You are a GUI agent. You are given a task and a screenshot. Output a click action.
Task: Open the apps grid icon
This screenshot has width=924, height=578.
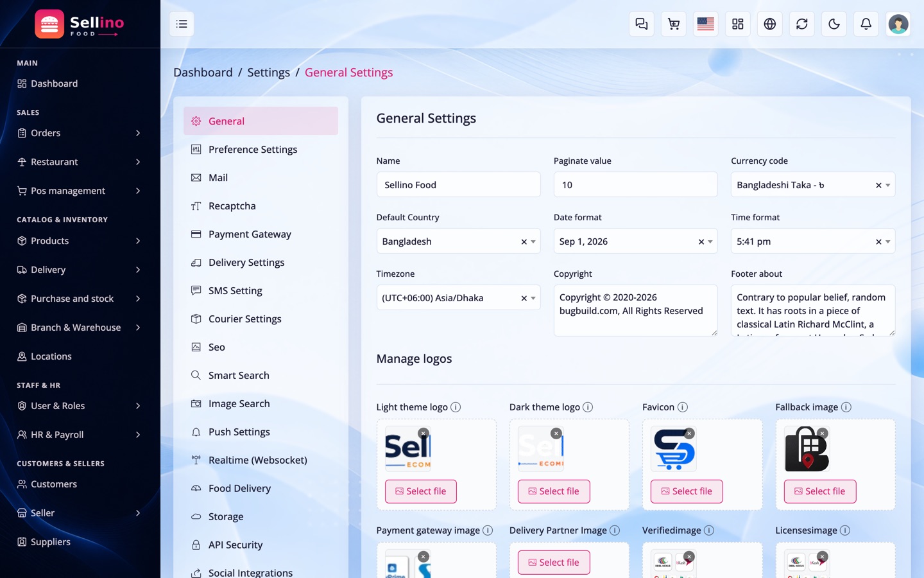738,24
